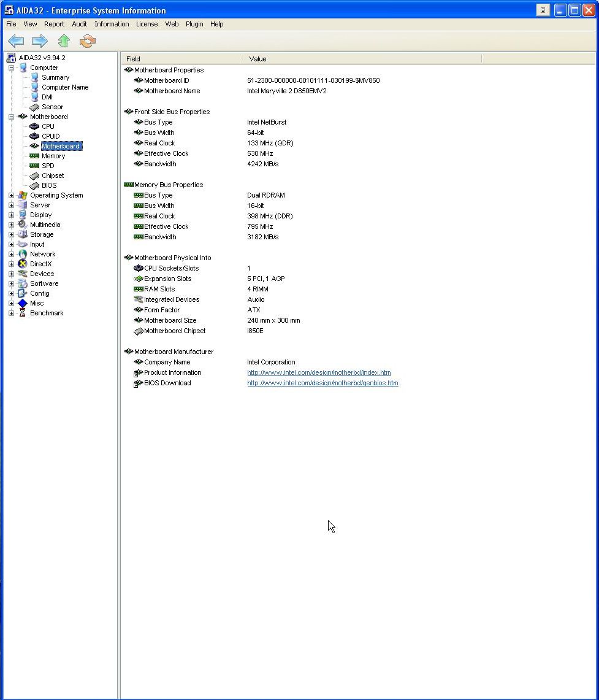Expand the Storage tree node

click(x=11, y=234)
